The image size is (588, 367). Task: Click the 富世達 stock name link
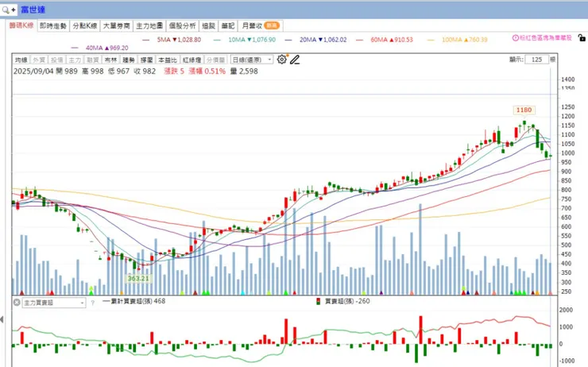(x=33, y=10)
